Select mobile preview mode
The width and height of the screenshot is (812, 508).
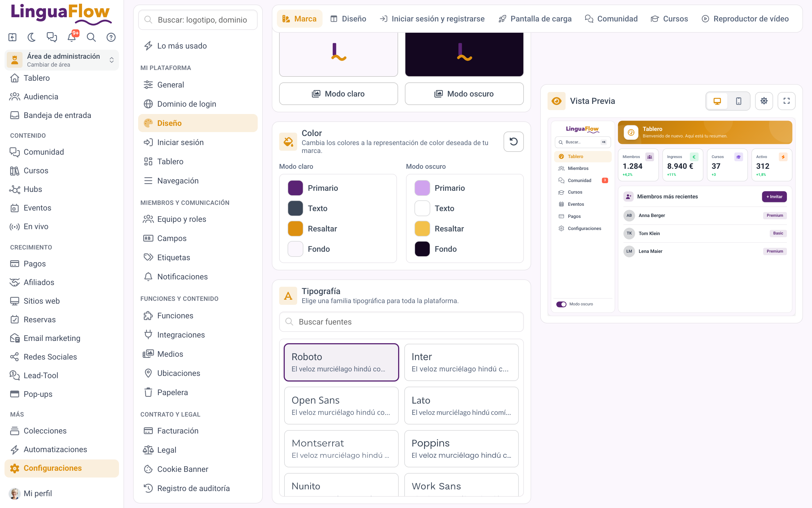[x=738, y=101]
